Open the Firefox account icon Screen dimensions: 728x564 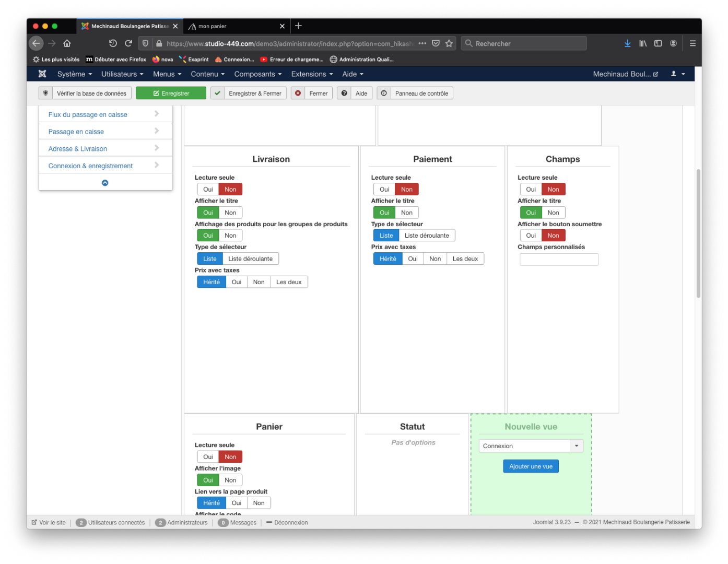click(673, 43)
